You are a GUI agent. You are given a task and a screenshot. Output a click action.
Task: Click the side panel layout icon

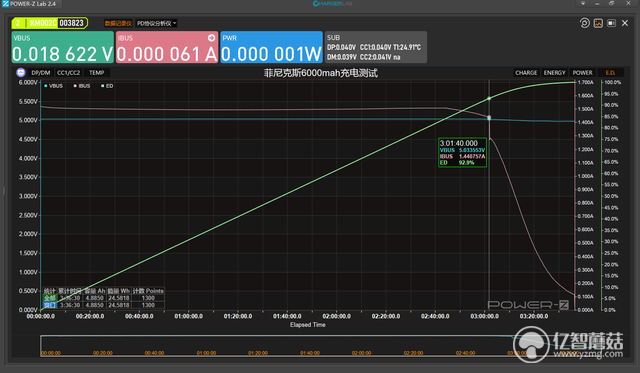(611, 23)
